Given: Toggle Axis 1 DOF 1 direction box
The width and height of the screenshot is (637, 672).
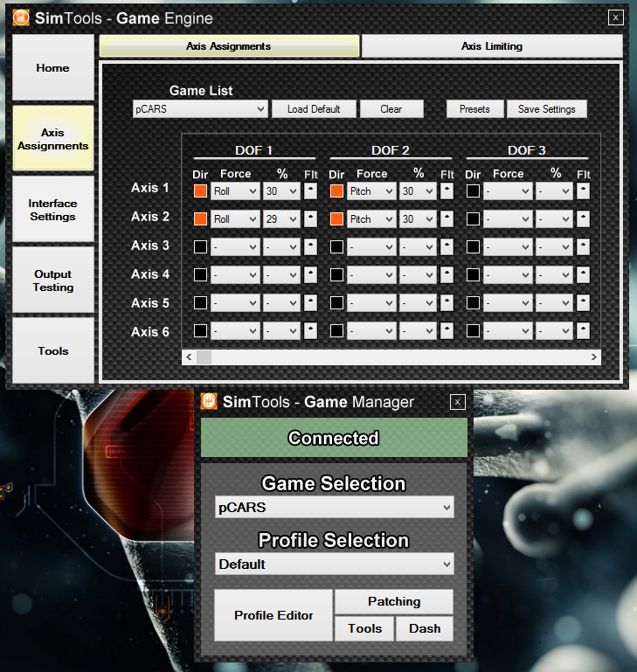Looking at the screenshot, I should coord(200,191).
